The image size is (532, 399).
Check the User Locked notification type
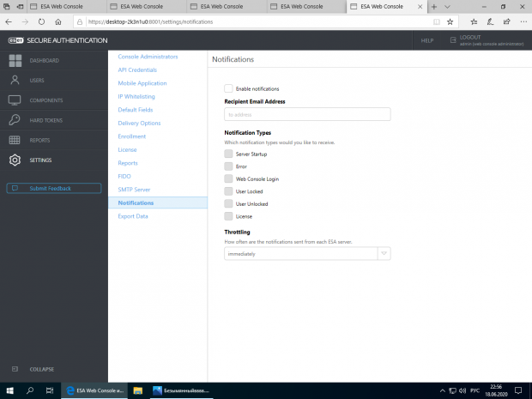coord(228,191)
